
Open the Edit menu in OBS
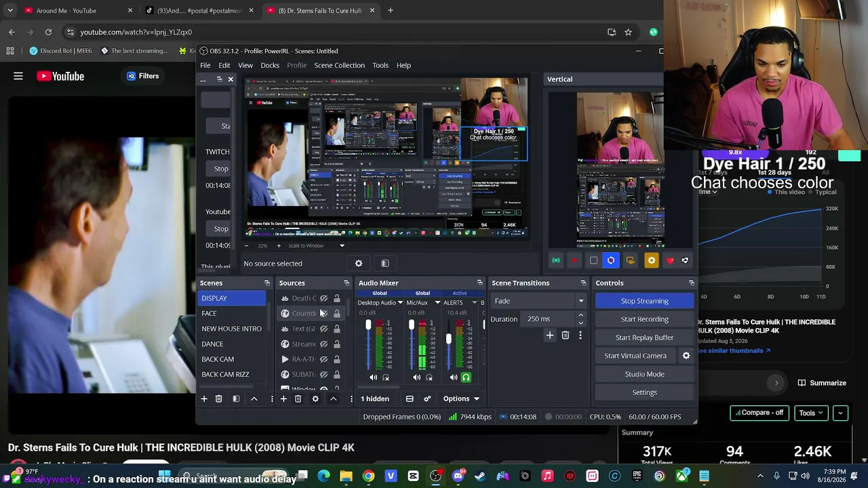pyautogui.click(x=224, y=65)
